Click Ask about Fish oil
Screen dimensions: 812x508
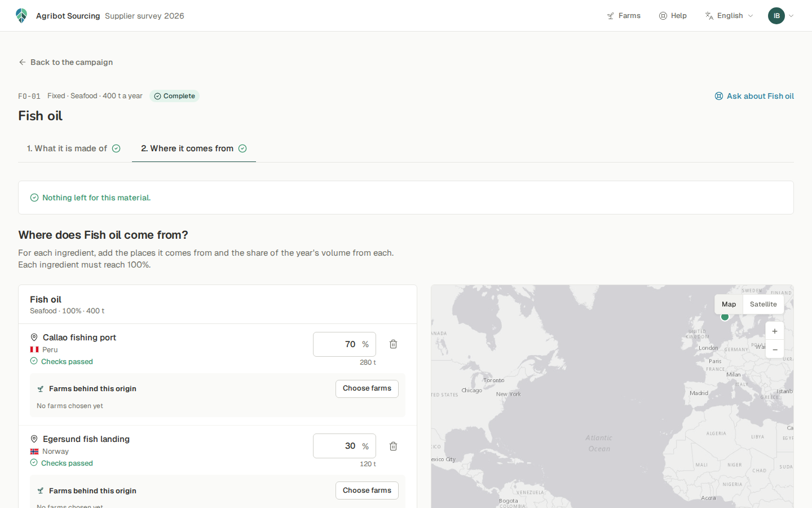pyautogui.click(x=754, y=96)
